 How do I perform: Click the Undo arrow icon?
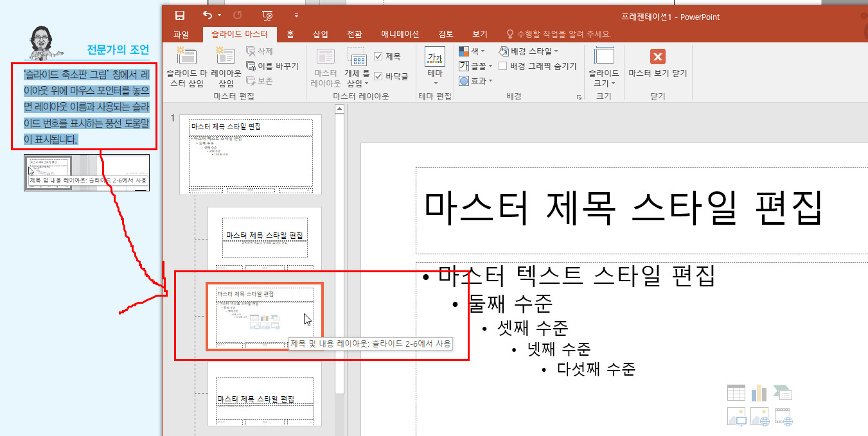(x=207, y=15)
